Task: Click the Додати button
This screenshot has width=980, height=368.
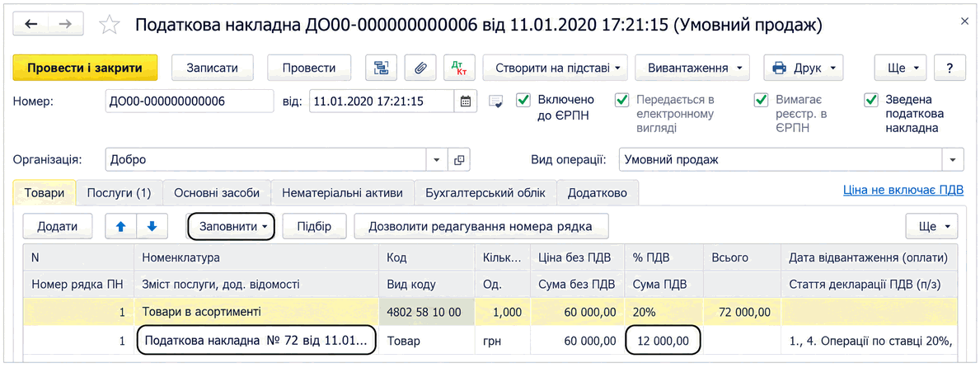Action: pos(58,226)
